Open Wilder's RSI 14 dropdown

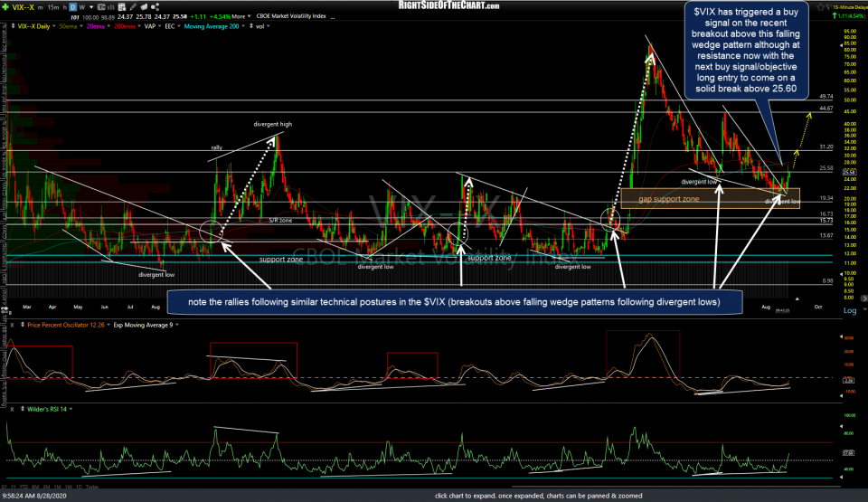click(x=71, y=409)
